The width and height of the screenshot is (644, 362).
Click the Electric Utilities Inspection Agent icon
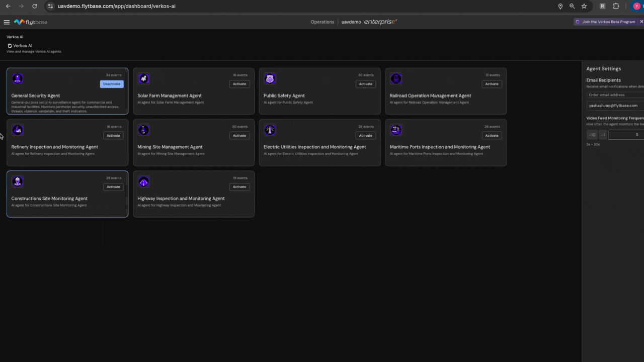click(x=270, y=130)
